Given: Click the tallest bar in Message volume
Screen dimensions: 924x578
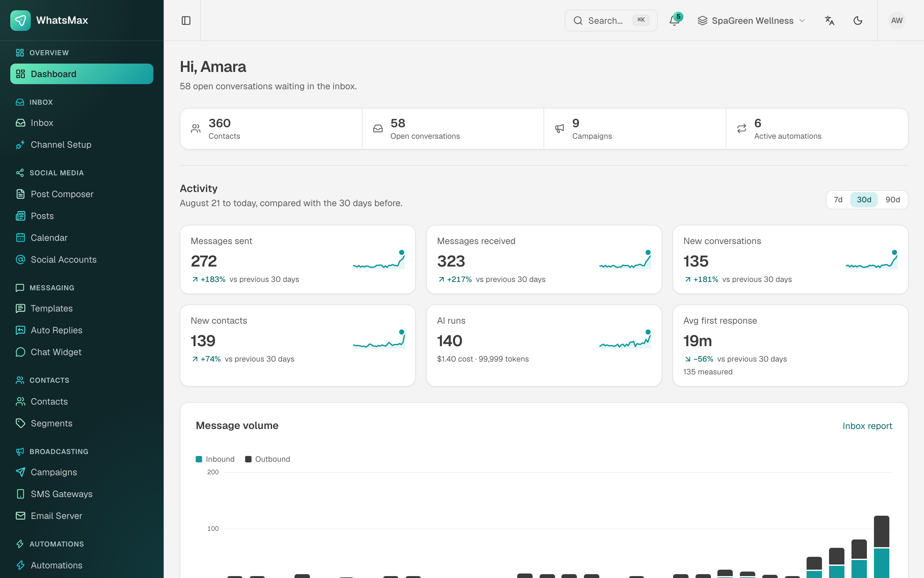Looking at the screenshot, I should 881,547.
